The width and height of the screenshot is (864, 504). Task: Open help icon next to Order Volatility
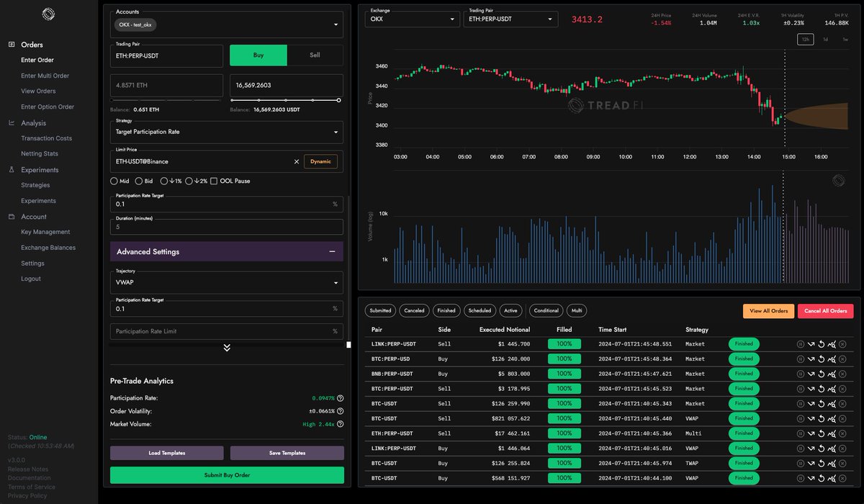[x=340, y=411]
